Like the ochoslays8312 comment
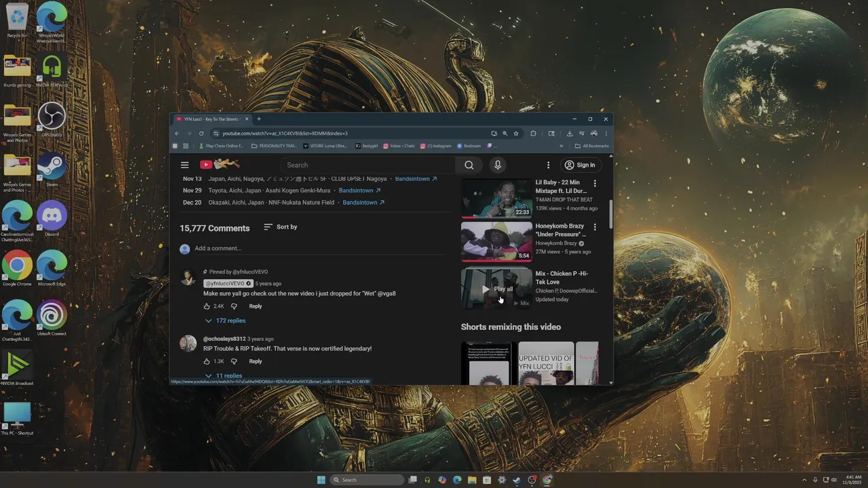Image resolution: width=868 pixels, height=488 pixels. (x=207, y=361)
